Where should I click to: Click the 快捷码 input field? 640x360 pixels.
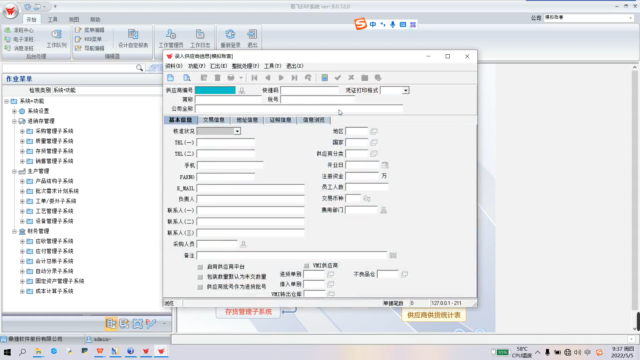[309, 90]
